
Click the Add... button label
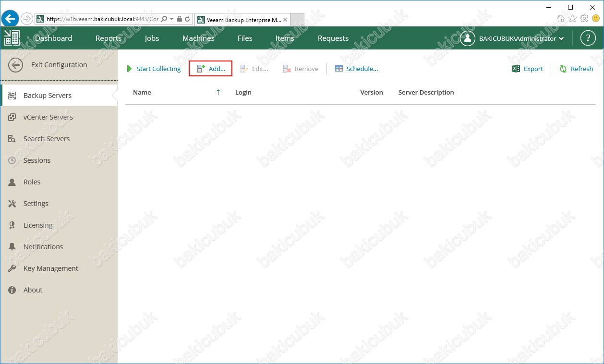coord(217,69)
